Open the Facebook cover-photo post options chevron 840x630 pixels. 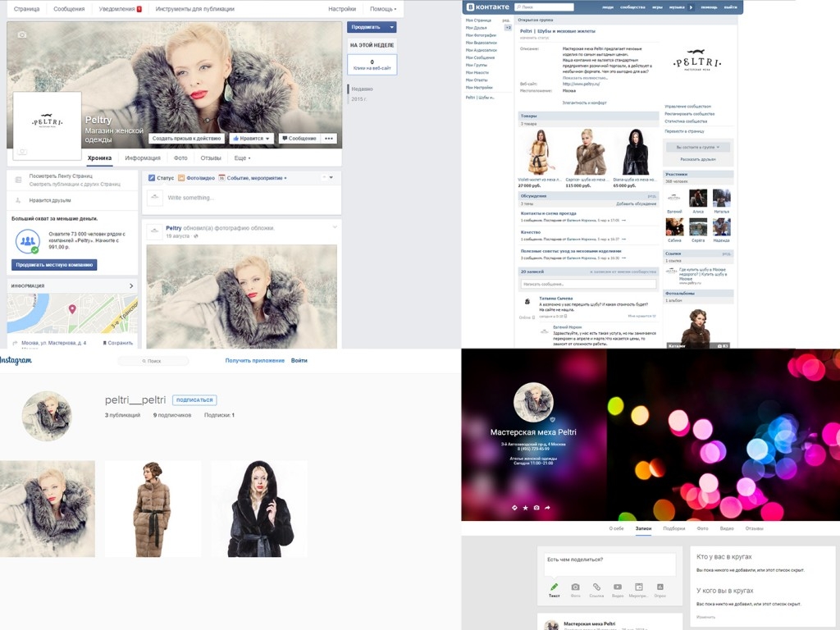pos(335,227)
